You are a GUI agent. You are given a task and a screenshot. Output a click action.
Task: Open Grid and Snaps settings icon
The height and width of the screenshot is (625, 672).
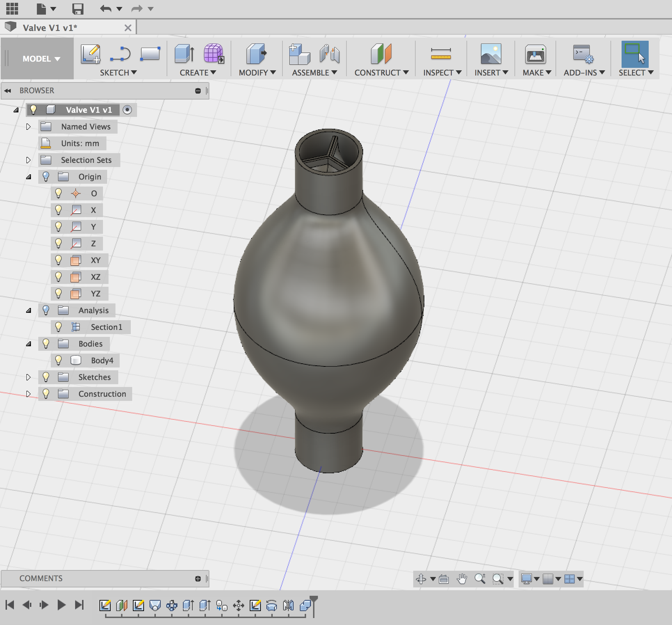[548, 579]
